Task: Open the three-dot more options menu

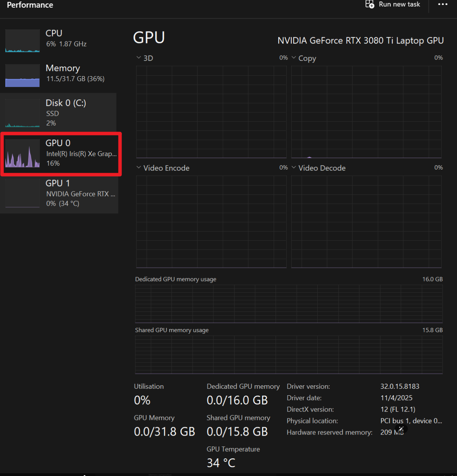Action: pos(443,5)
